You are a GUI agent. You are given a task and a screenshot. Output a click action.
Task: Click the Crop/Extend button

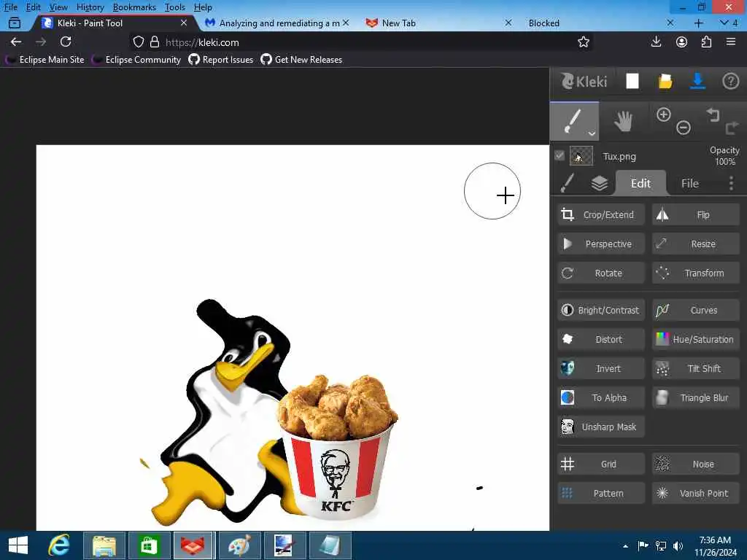click(x=601, y=215)
